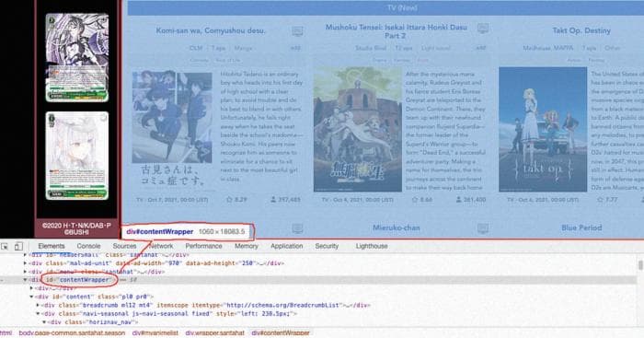This screenshot has height=338, width=644.
Task: Open the Mushoku Tensei Part 2 title link
Action: pyautogui.click(x=396, y=31)
